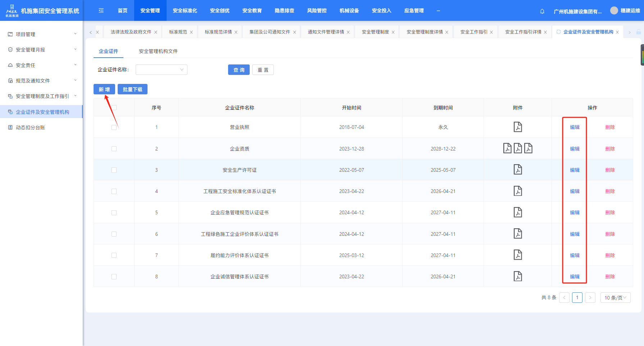Open the first PDF attachment of 企业资质
Screen dimensions: 644x346
click(x=507, y=148)
